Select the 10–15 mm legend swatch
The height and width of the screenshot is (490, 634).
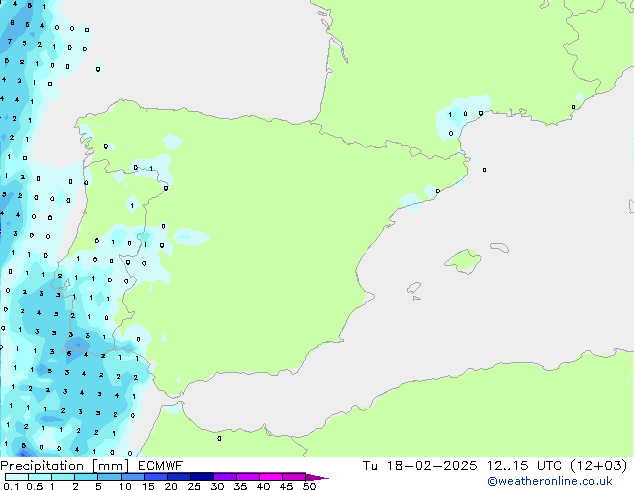click(132, 477)
